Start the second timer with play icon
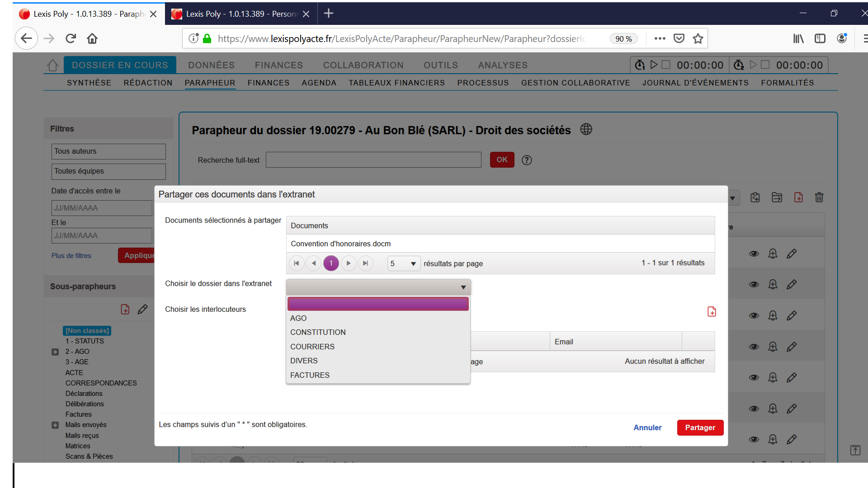 (753, 65)
